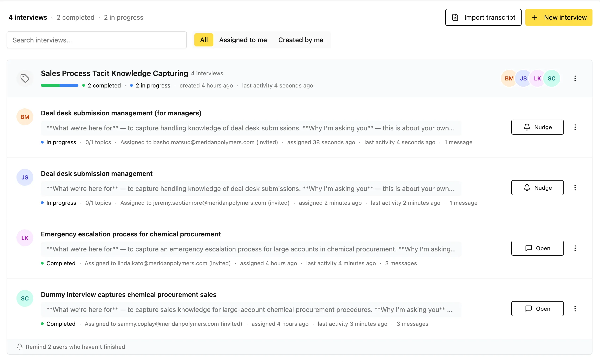The width and height of the screenshot is (600, 364).
Task: Switch to Created by me filter
Action: pyautogui.click(x=301, y=40)
